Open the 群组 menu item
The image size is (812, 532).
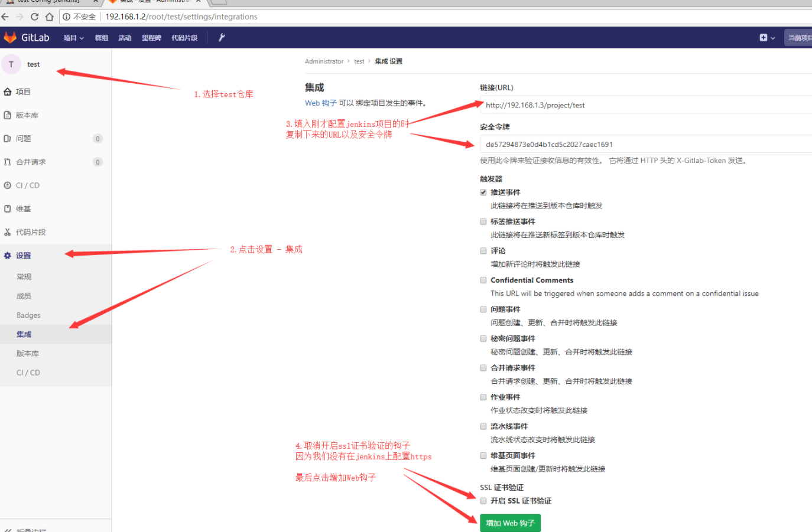point(101,37)
